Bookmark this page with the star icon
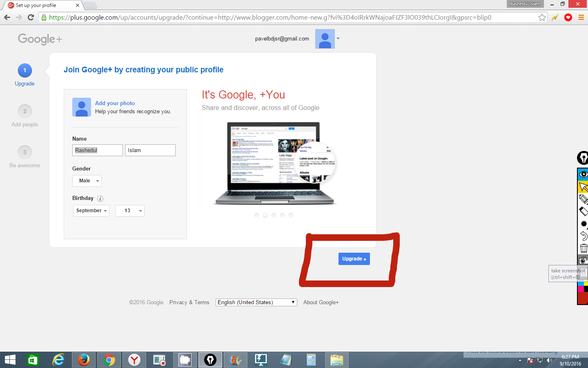588x368 pixels. [x=542, y=17]
